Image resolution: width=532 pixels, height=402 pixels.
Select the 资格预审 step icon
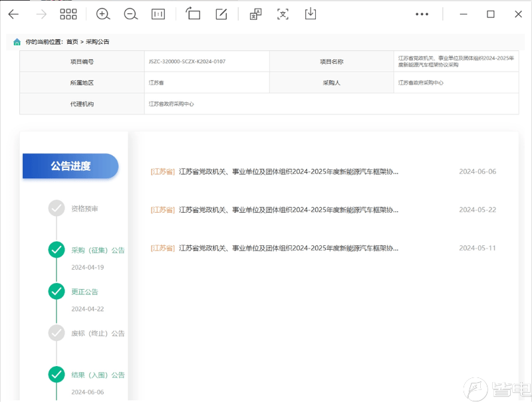57,209
